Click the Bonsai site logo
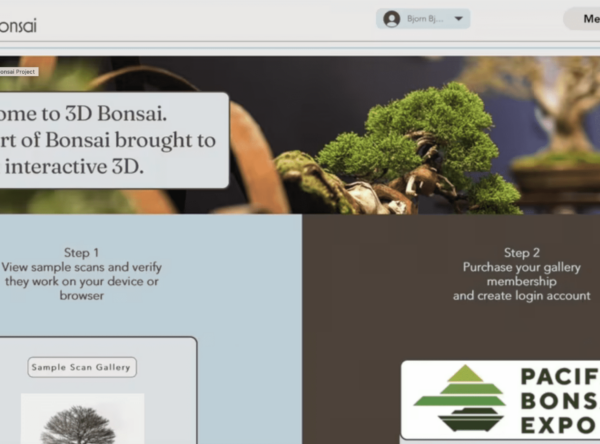 click(x=18, y=26)
